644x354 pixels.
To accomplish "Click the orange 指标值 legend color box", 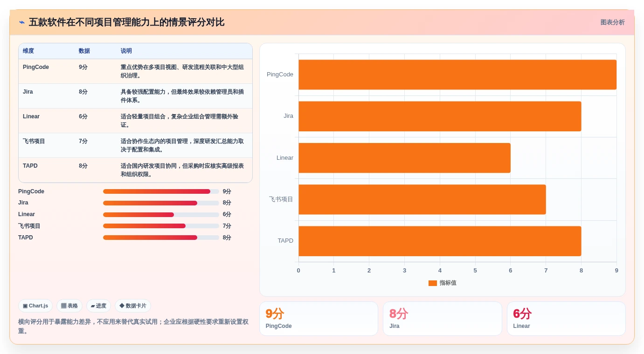I will tap(433, 283).
